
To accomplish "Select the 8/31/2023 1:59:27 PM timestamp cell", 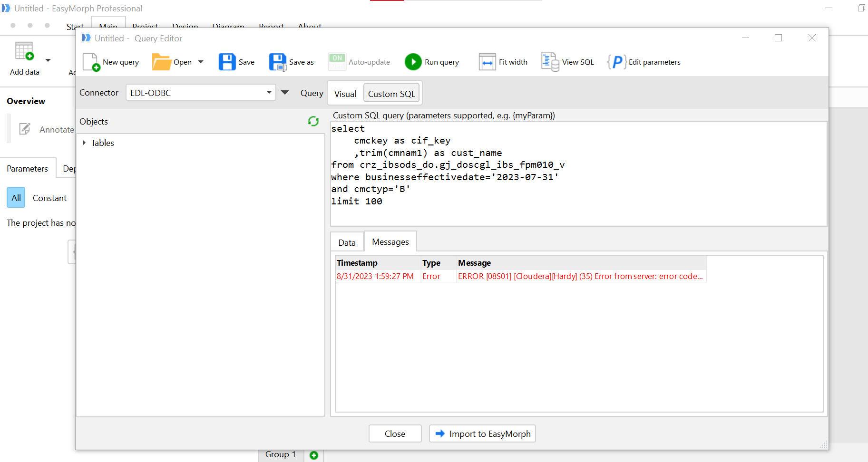I will coord(378,276).
